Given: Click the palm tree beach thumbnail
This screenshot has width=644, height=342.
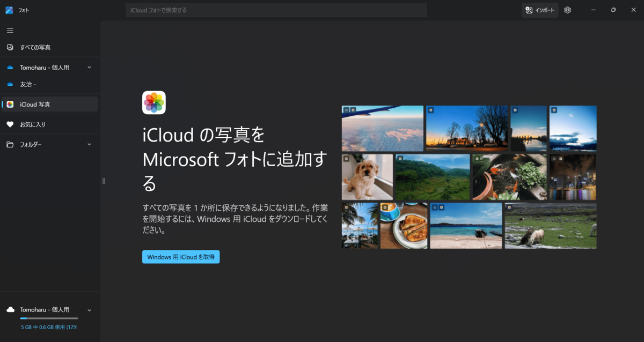Looking at the screenshot, I should click(360, 226).
